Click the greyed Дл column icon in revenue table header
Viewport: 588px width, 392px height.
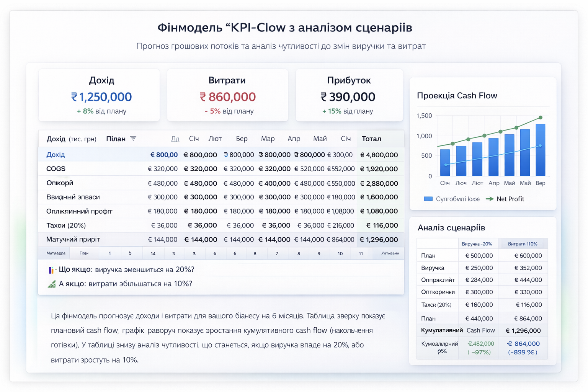[175, 139]
